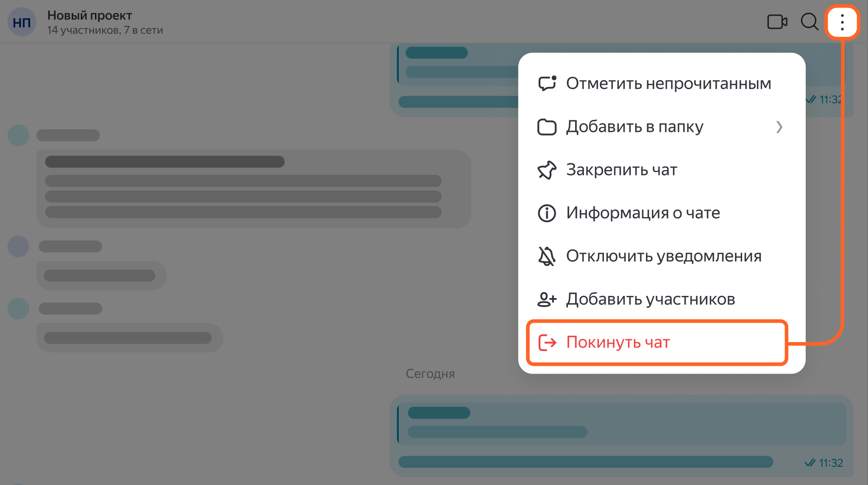This screenshot has width=868, height=485.
Task: Start a video call in the chat header
Action: 777,22
